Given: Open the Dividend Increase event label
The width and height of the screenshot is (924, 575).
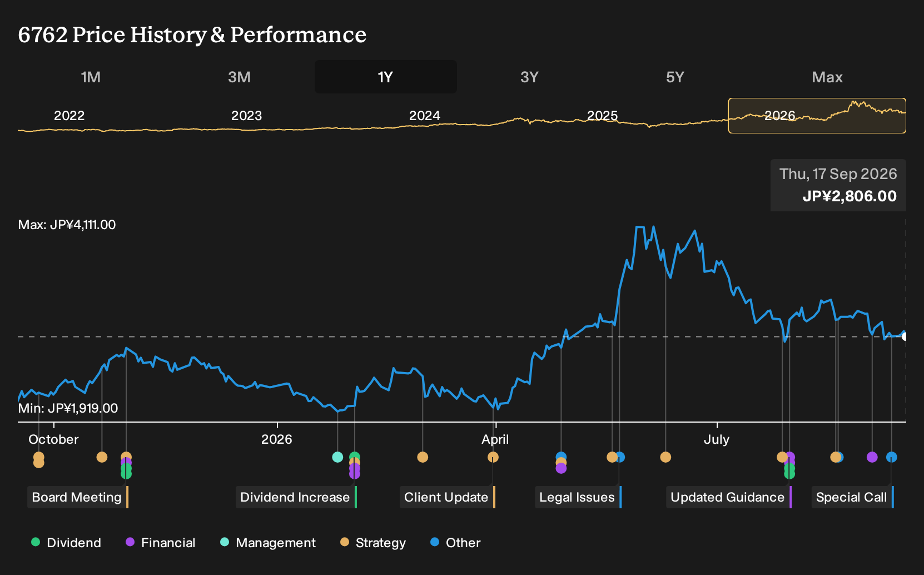Looking at the screenshot, I should (296, 497).
